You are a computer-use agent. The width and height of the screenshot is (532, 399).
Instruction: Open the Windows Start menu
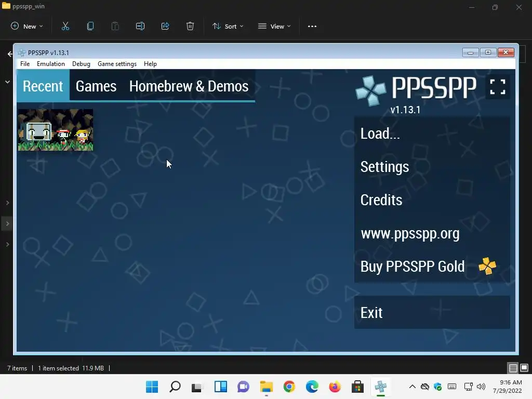tap(152, 387)
